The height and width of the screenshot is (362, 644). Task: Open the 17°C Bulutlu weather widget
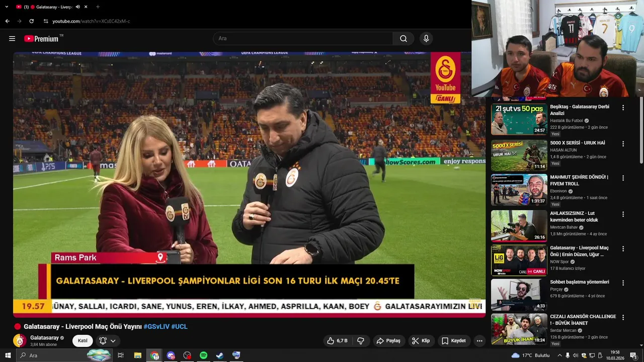(x=530, y=355)
